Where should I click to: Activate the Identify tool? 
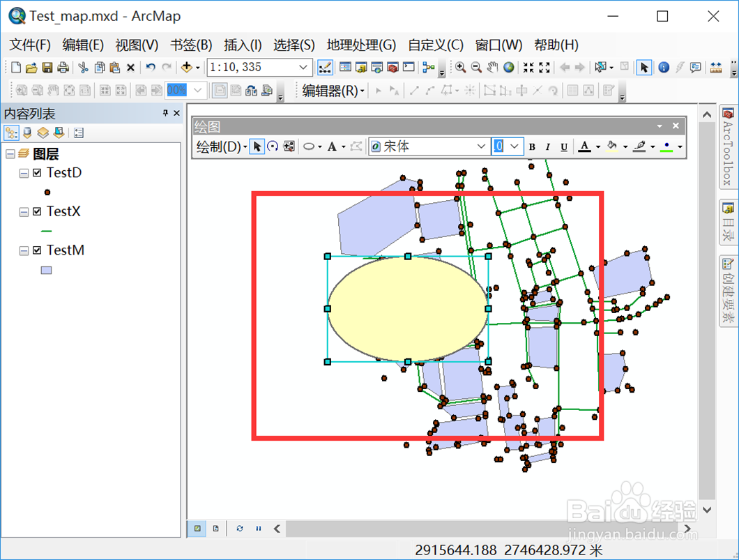click(664, 68)
